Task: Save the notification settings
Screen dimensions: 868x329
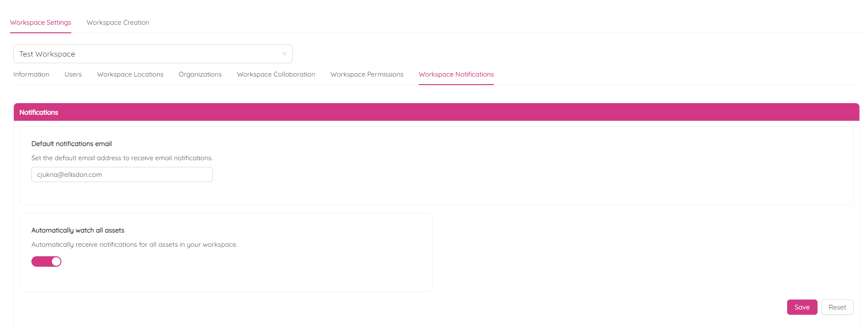Action: [802, 307]
